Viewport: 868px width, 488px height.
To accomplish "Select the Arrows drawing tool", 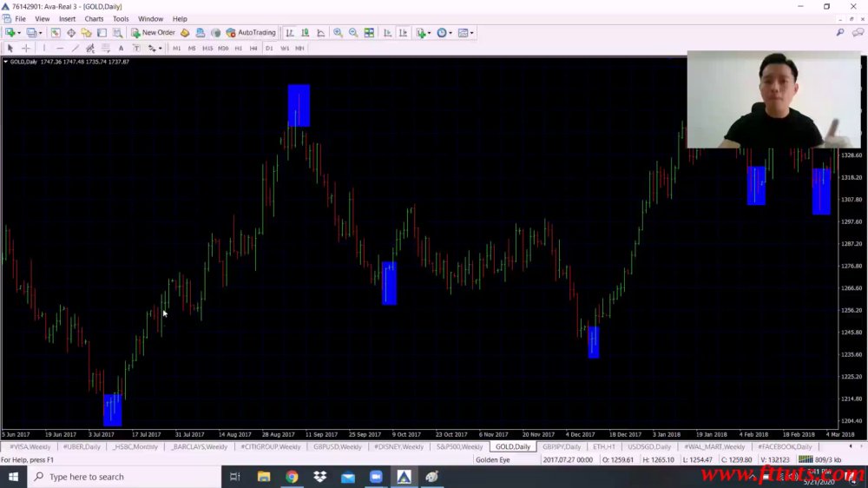I will (x=152, y=48).
